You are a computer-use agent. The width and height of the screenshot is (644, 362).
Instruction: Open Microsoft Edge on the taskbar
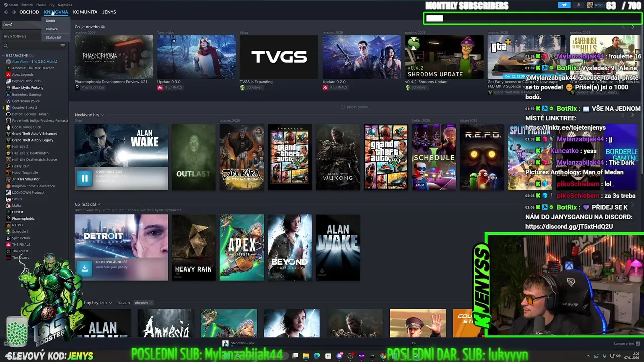317,356
